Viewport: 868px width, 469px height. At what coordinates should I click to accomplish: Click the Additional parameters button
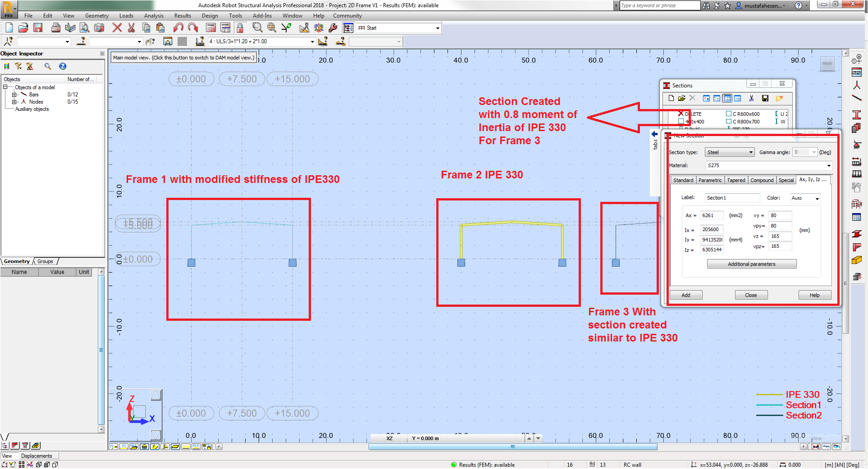pos(751,264)
